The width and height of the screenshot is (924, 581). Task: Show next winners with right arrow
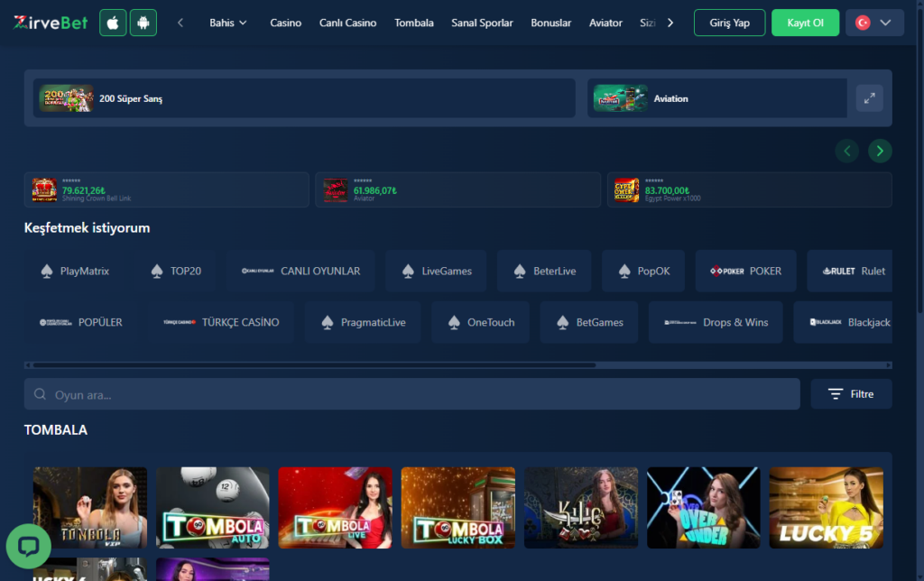pyautogui.click(x=880, y=151)
